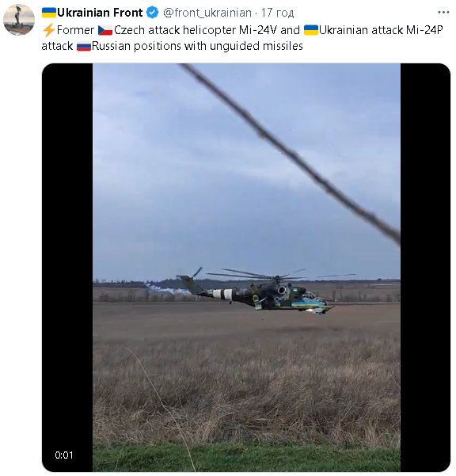Click the helicopter in the video frame
This screenshot has height=476, width=456.
coord(265,292)
